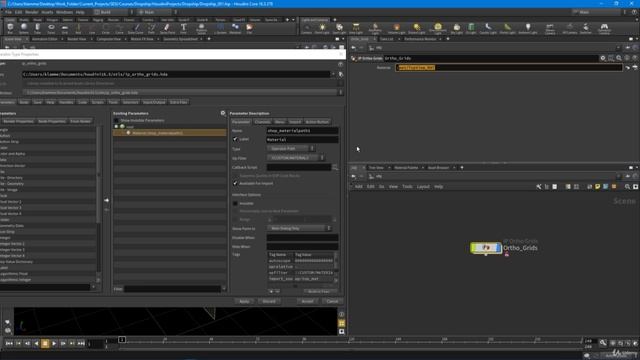The image size is (640, 360).
Task: Select the Draw Curve shelf tool
Action: [x=136, y=29]
